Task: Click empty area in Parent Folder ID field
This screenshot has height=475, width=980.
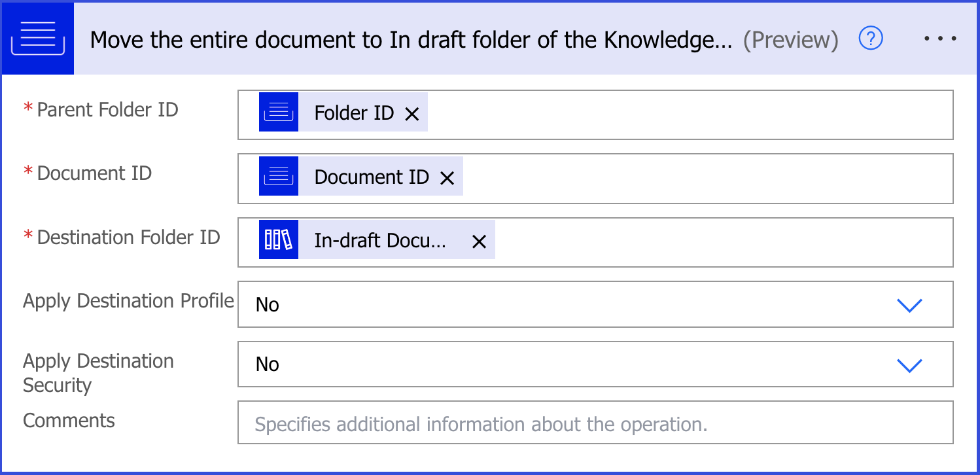Action: click(x=687, y=114)
